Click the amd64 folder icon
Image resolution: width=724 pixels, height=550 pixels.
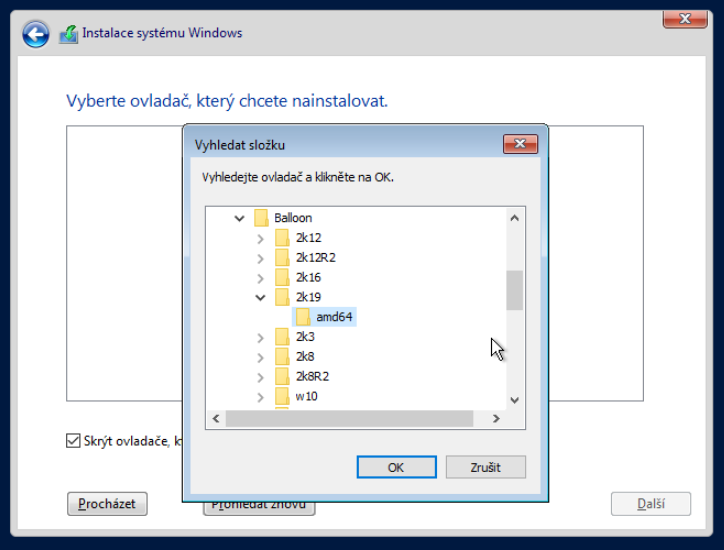point(303,317)
